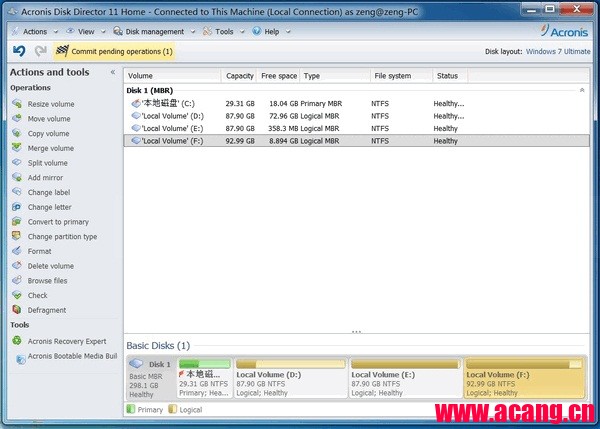Expand the Disk management dropdown arrow
Image resolution: width=600 pixels, height=429 pixels.
(x=193, y=32)
